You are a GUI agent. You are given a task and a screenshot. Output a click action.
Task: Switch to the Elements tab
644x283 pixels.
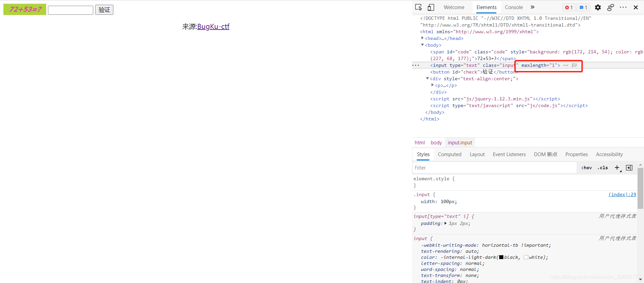pos(486,7)
